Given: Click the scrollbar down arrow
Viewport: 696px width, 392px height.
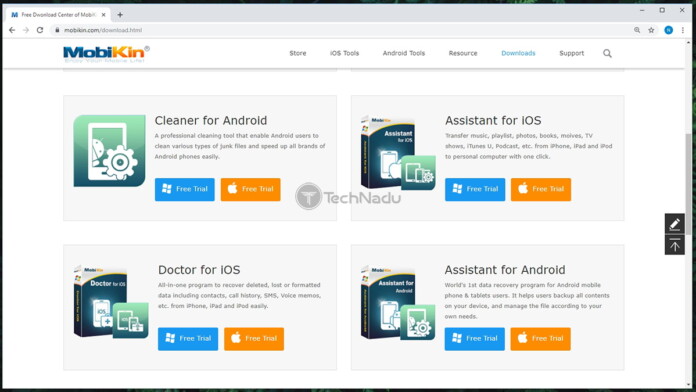Looking at the screenshot, I should (689, 384).
